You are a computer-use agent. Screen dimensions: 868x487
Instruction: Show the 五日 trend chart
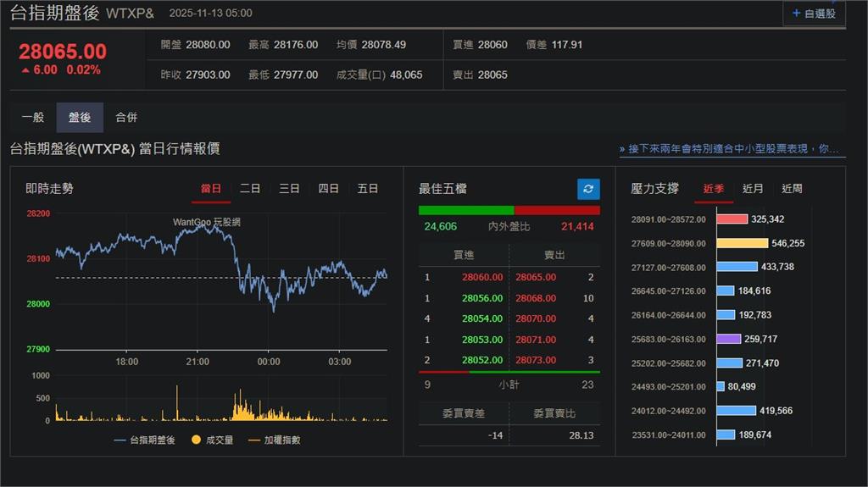click(368, 189)
